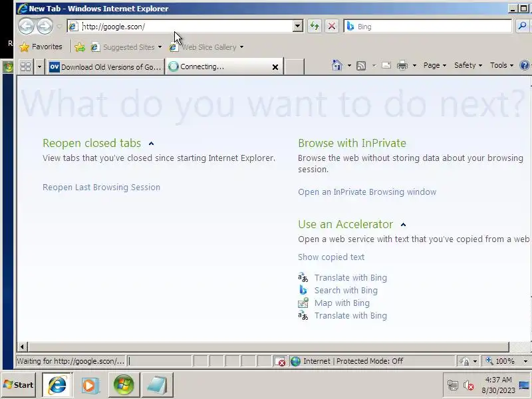
Task: Open Suggested Sites dropdown
Action: pyautogui.click(x=126, y=47)
